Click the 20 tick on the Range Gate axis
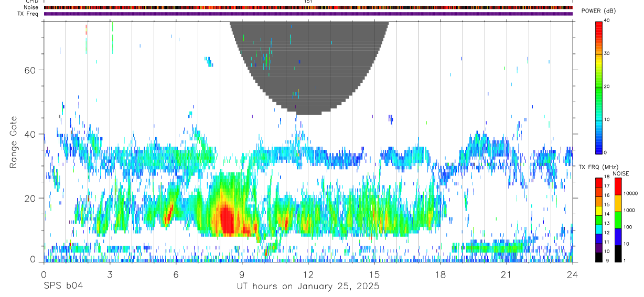Screen dimensions: 644x297 click(x=31, y=198)
